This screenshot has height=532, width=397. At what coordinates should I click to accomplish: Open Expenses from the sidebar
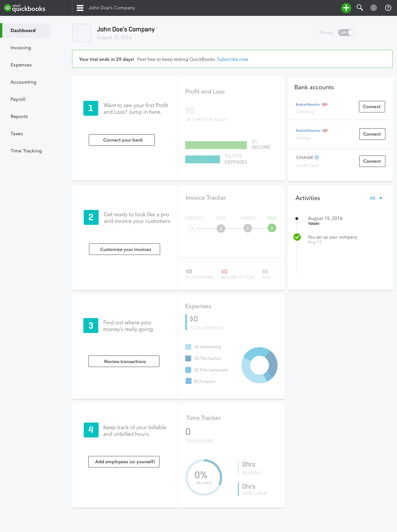21,65
